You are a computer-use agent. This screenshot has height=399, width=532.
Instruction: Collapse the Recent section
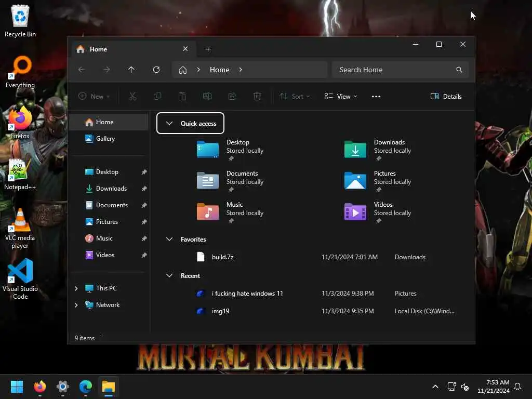tap(169, 275)
